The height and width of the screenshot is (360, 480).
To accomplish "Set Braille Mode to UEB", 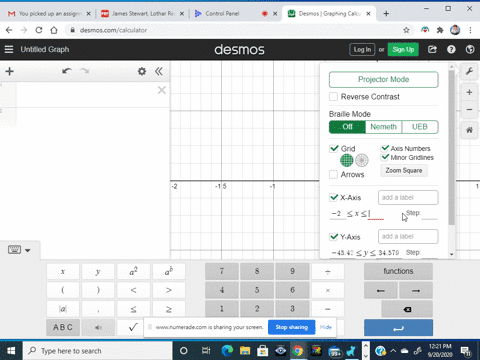I will coord(420,127).
